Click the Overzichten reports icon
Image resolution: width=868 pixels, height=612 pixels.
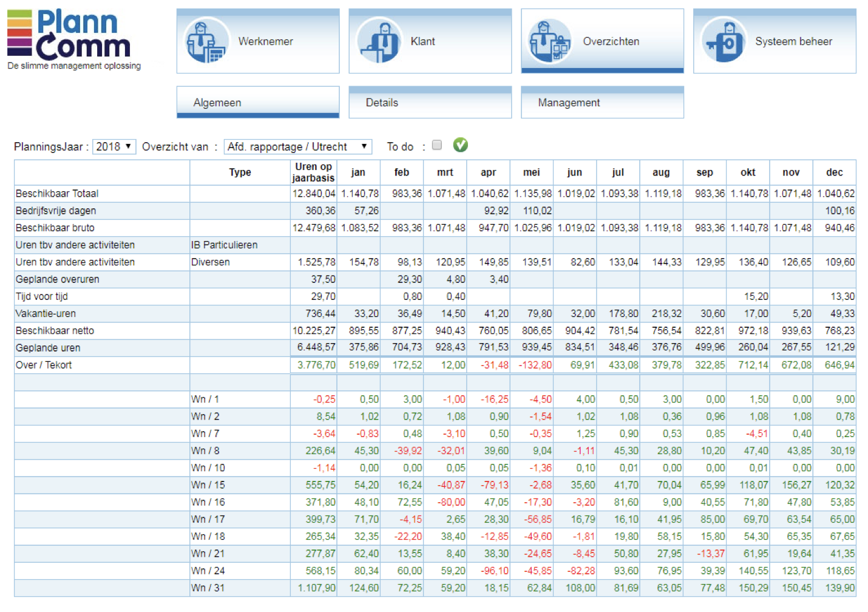coord(550,41)
